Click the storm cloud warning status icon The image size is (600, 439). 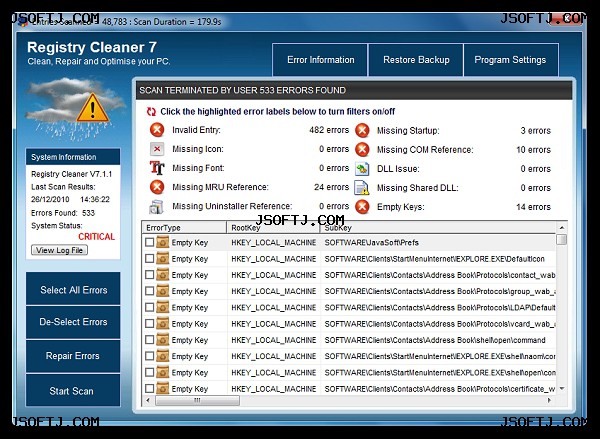pos(75,108)
